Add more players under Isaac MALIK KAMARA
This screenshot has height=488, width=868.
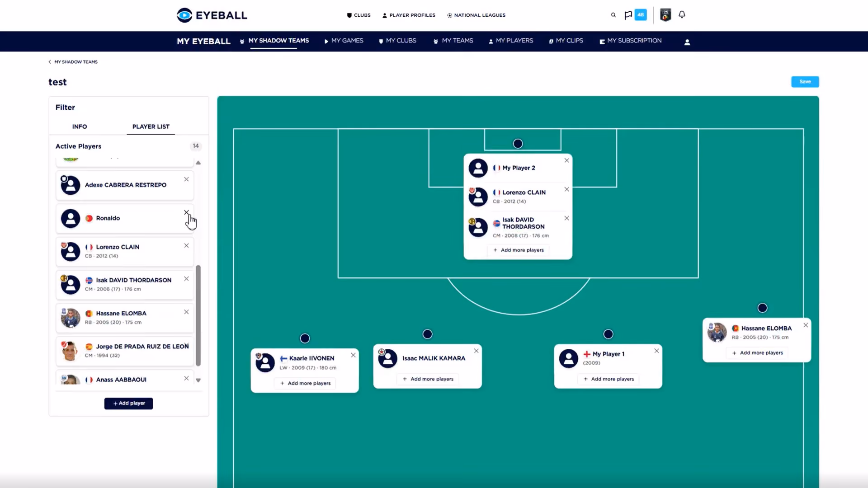click(x=428, y=379)
